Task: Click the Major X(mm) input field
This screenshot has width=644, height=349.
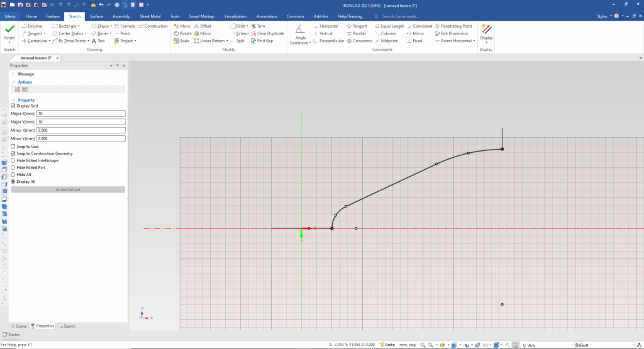Action: 81,114
